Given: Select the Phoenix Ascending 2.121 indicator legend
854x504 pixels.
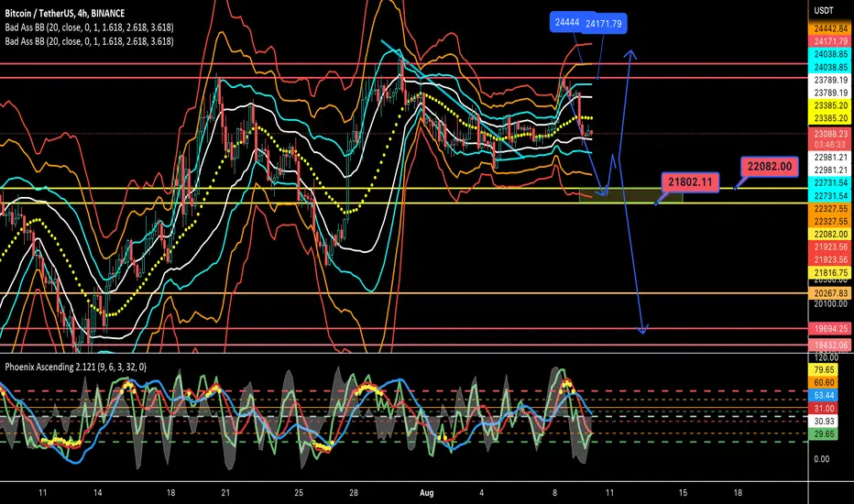Looking at the screenshot, I should [x=76, y=367].
